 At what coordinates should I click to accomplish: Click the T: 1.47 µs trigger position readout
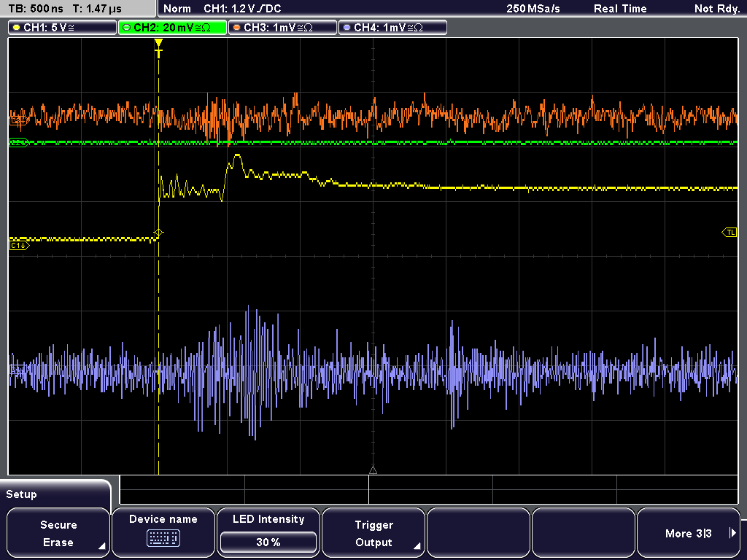point(97,9)
